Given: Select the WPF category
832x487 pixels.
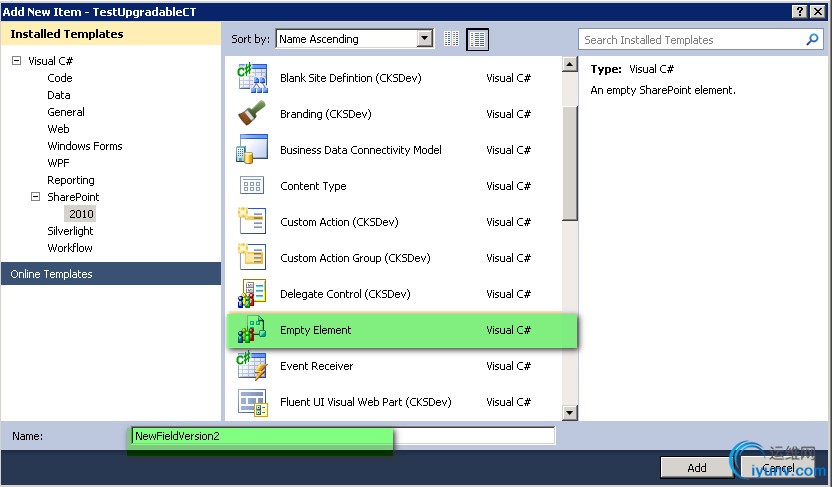Looking at the screenshot, I should (x=58, y=163).
